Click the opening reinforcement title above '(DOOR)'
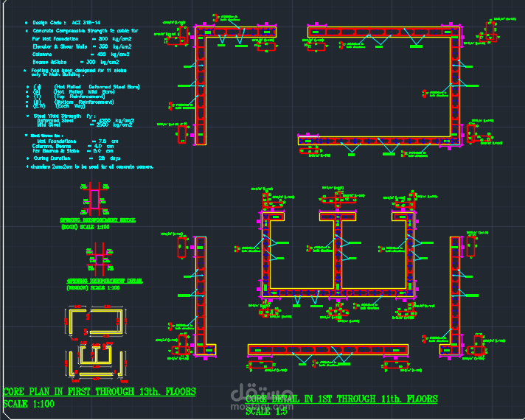 click(x=98, y=220)
